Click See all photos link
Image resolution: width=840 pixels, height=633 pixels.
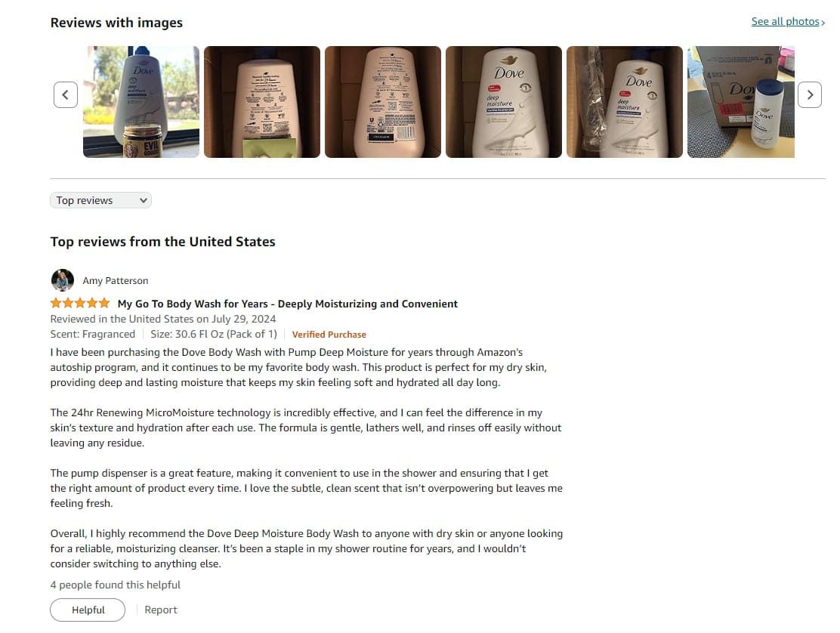pos(787,21)
